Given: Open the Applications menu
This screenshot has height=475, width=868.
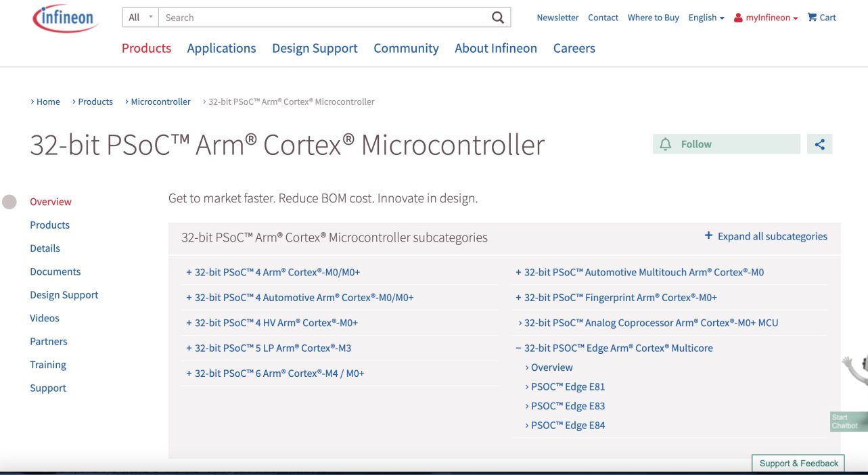Looking at the screenshot, I should [221, 48].
